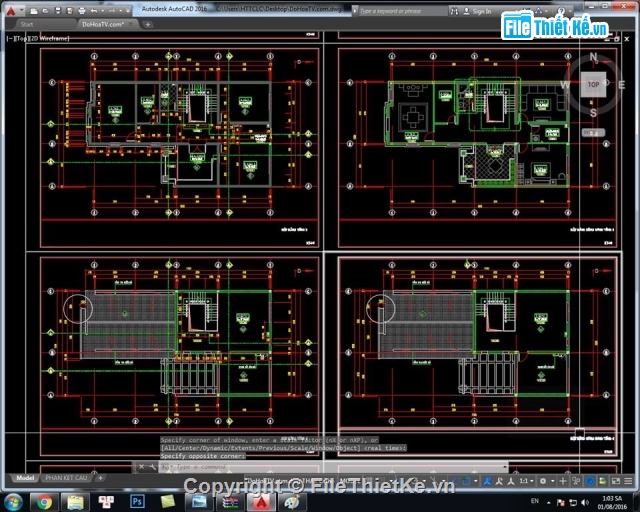Click the Save icon in Quick Access toolbar
The image size is (640, 512).
click(58, 11)
